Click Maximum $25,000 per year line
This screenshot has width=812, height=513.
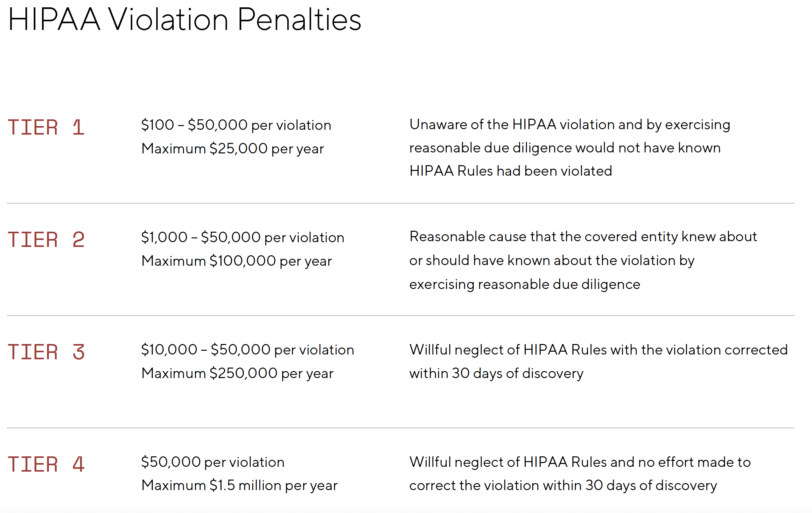(233, 149)
